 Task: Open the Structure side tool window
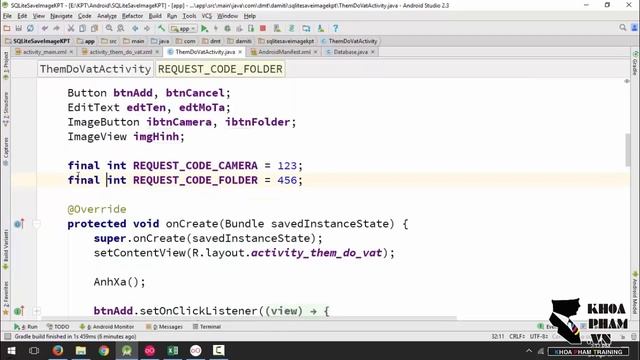(6, 108)
